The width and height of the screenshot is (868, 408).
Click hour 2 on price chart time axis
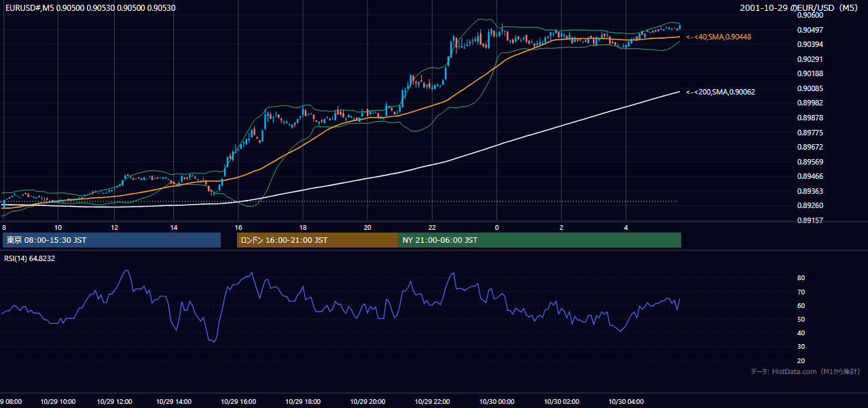coord(561,227)
